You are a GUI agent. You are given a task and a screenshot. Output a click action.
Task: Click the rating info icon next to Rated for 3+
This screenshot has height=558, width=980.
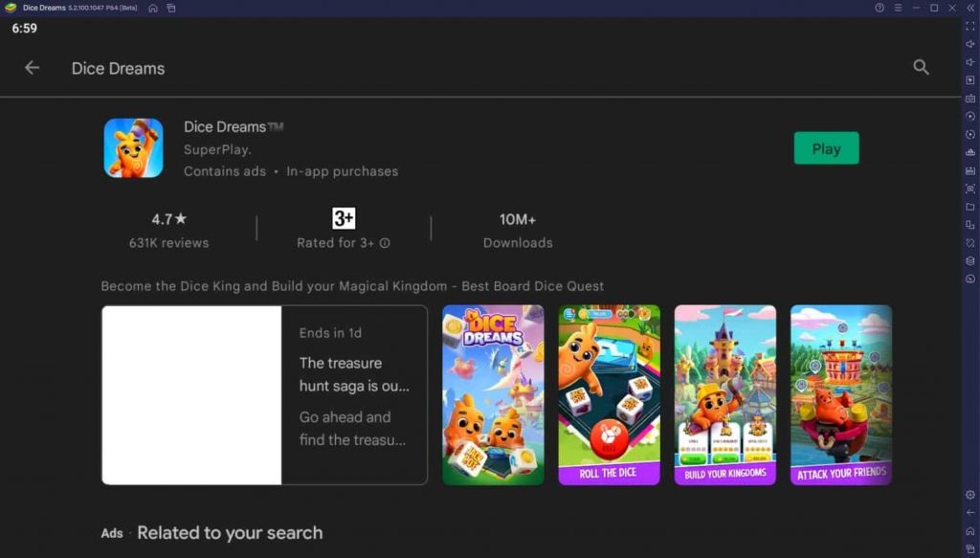385,243
